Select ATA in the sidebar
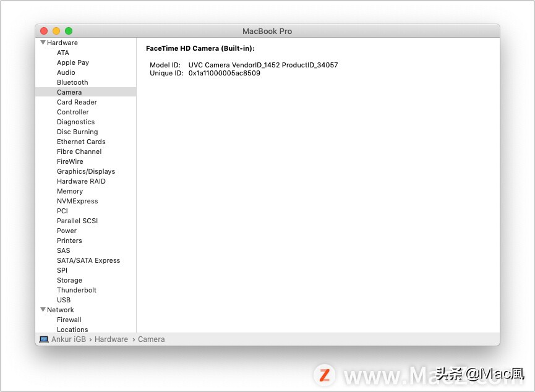The image size is (535, 392). click(63, 53)
